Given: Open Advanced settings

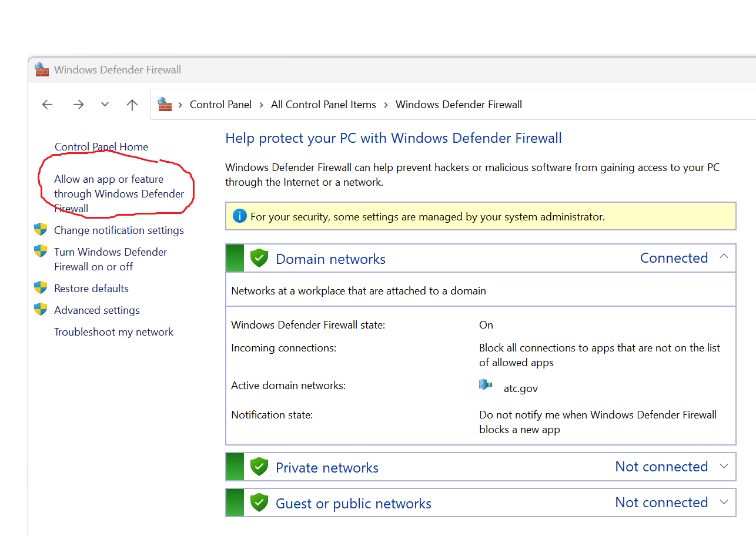Looking at the screenshot, I should [97, 310].
